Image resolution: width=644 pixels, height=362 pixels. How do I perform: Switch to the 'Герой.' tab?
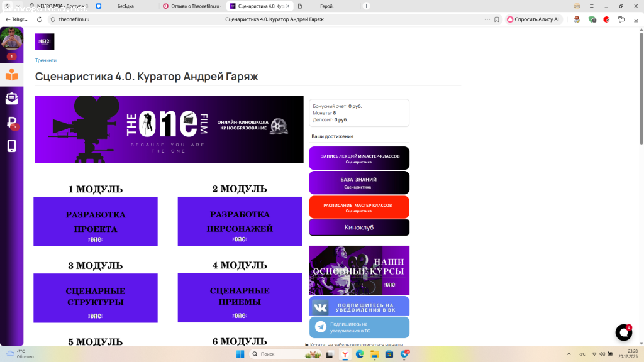click(x=327, y=6)
